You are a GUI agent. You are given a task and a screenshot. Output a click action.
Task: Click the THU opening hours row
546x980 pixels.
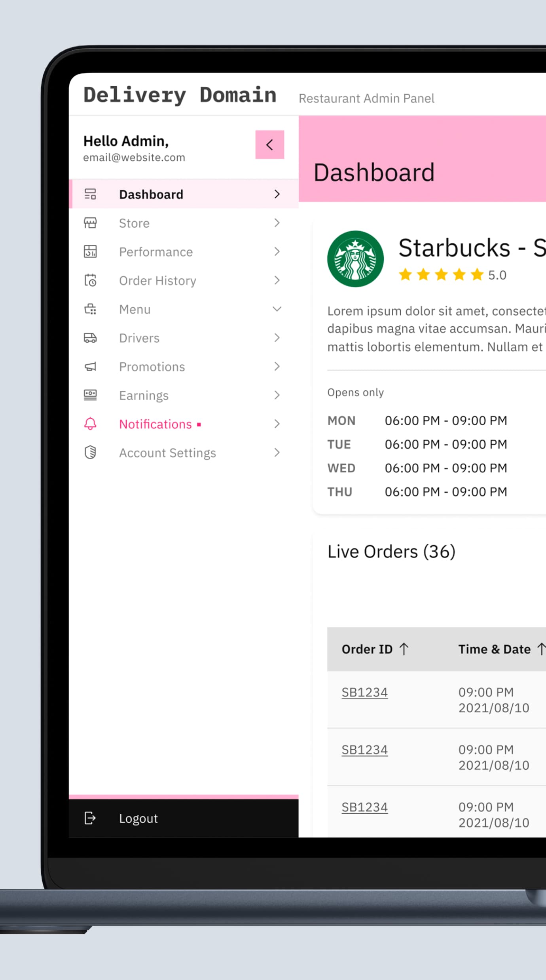coord(417,492)
